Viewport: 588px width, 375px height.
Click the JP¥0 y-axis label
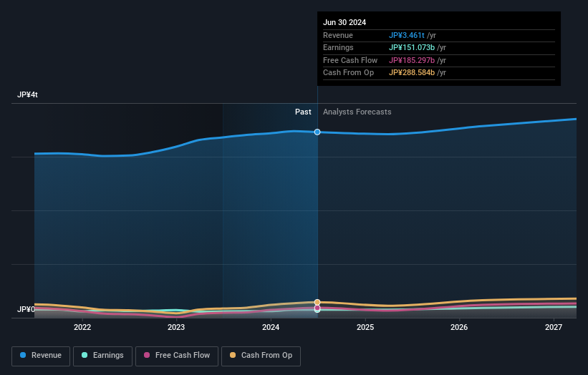(x=26, y=309)
